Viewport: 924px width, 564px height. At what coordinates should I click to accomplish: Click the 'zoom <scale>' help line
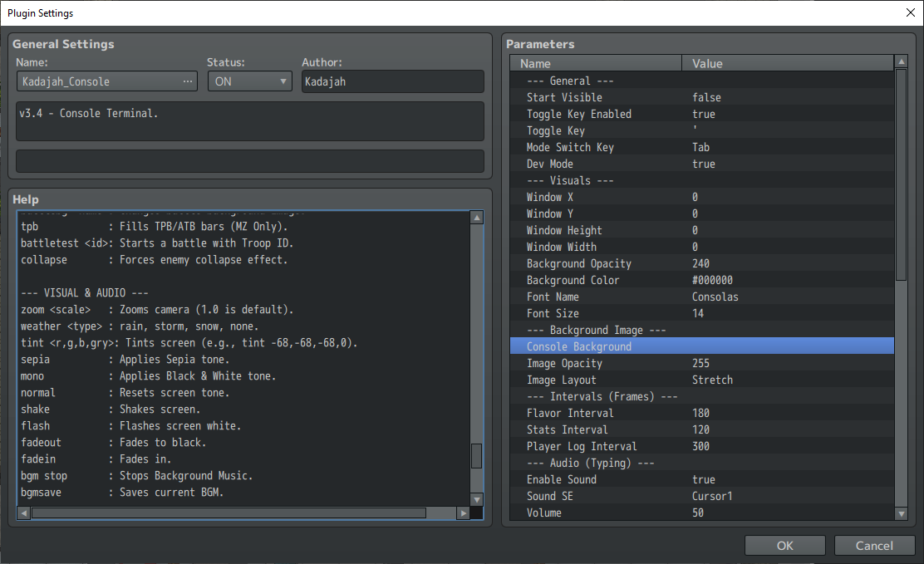click(157, 309)
